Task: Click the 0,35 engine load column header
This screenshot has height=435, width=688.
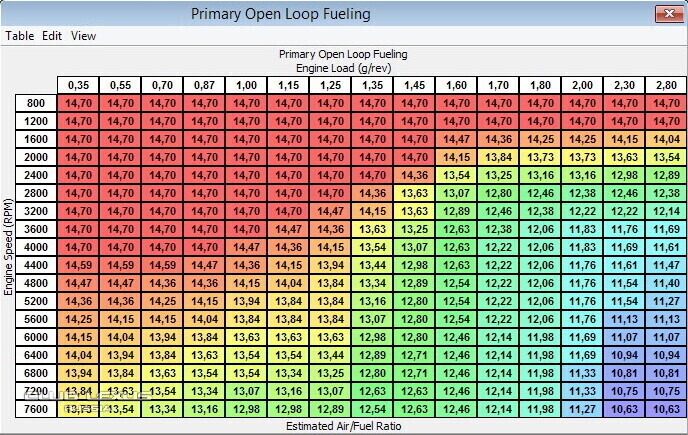Action: pyautogui.click(x=77, y=85)
